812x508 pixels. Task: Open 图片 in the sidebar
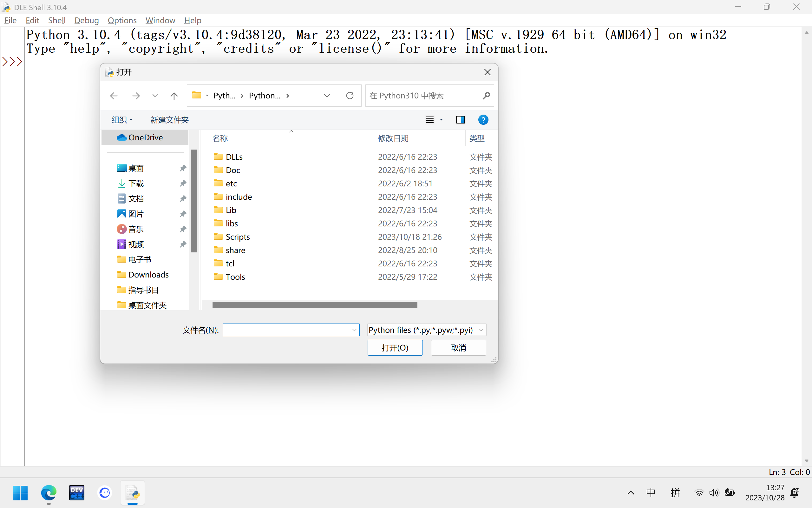[136, 214]
